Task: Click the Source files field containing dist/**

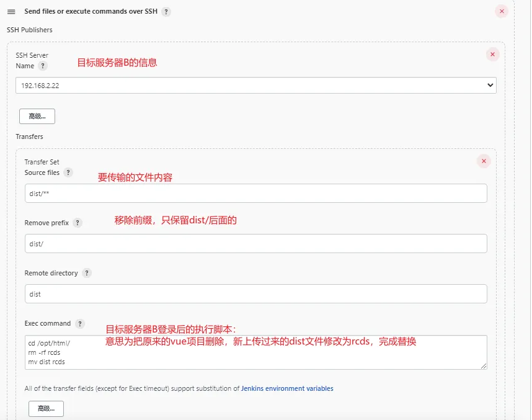Action: (255, 194)
